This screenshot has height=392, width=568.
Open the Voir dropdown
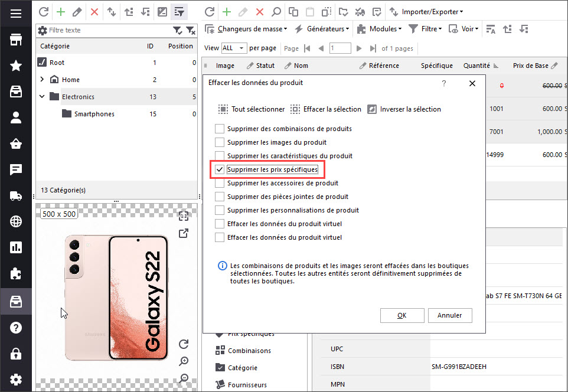(x=463, y=29)
